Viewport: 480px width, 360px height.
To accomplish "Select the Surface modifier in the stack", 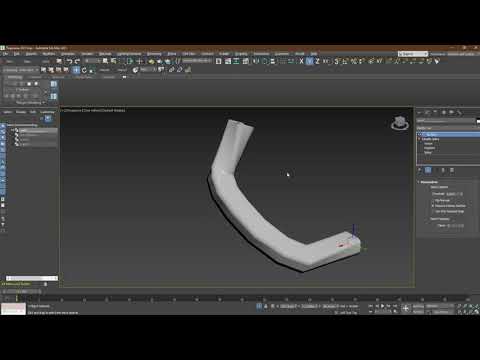I will (x=448, y=134).
